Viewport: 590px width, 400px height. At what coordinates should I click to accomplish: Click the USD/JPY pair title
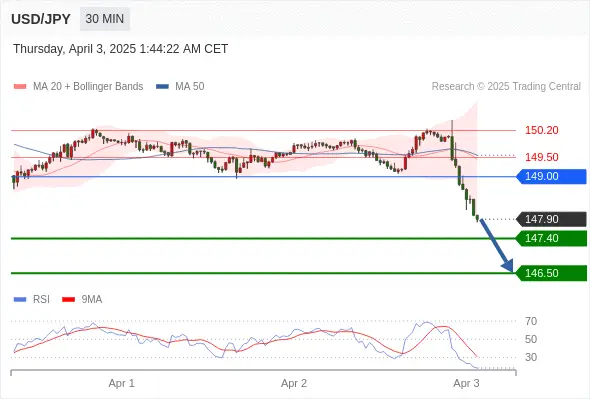point(41,19)
